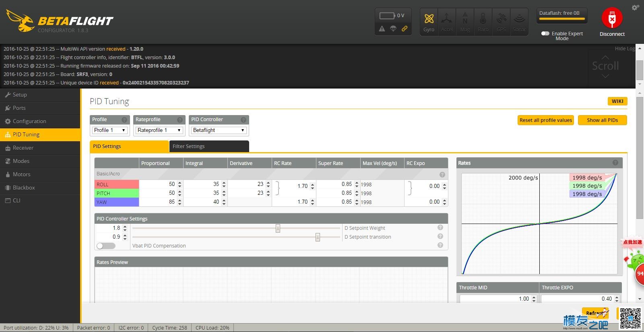Click the GPS sensor icon
This screenshot has width=644, height=332.
(x=501, y=22)
